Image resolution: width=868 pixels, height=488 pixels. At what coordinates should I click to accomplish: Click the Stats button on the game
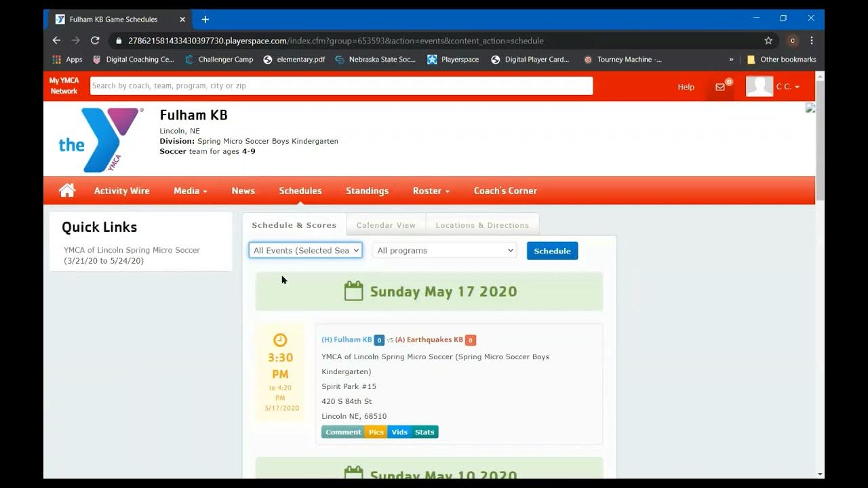tap(425, 432)
